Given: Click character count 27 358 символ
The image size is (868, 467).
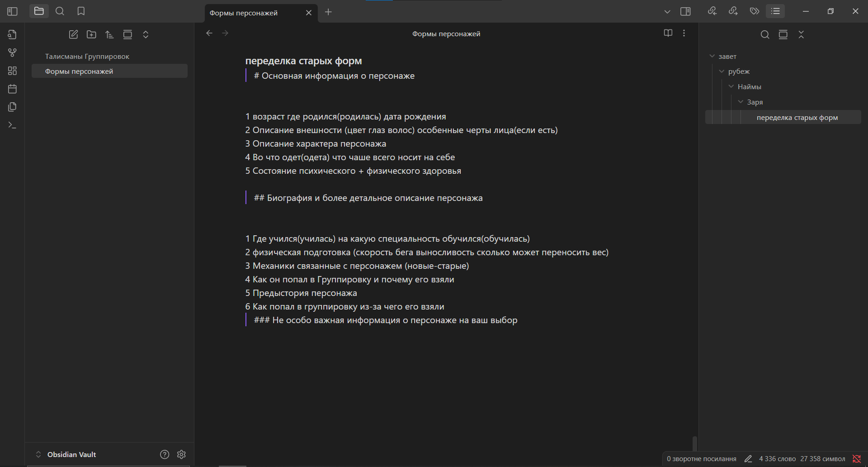Looking at the screenshot, I should (823, 459).
